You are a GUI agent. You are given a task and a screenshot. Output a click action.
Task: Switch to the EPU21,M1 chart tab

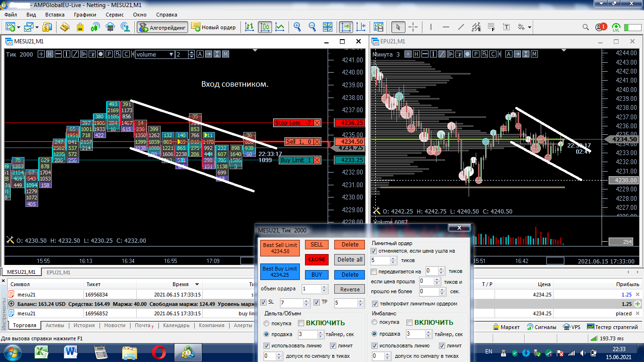click(58, 272)
